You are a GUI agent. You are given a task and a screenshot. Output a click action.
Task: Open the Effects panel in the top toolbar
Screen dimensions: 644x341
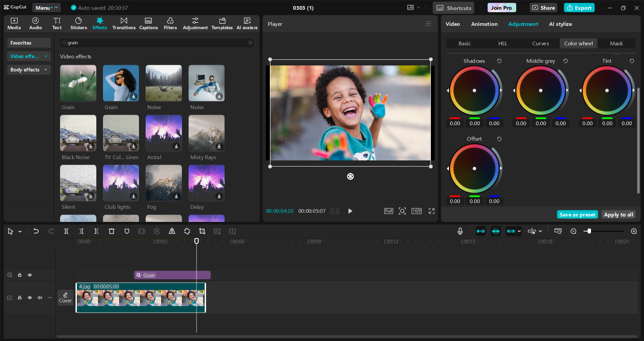click(100, 23)
